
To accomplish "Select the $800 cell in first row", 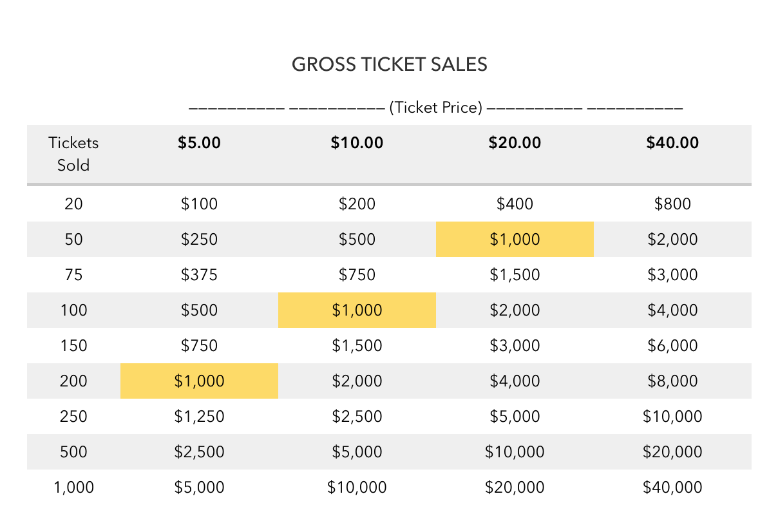I will coord(672,204).
